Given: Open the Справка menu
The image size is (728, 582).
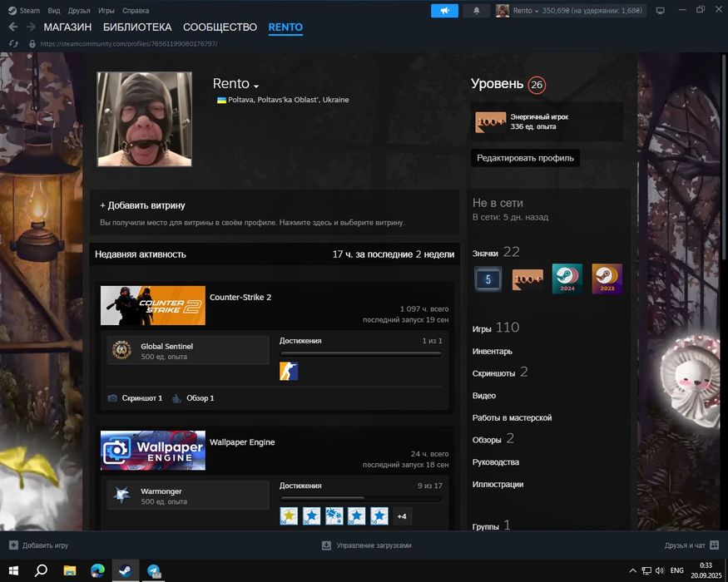Looking at the screenshot, I should coord(136,10).
